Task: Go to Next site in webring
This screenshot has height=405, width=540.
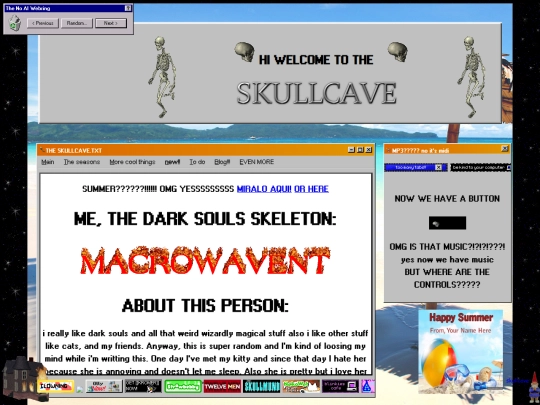Action: pos(111,23)
